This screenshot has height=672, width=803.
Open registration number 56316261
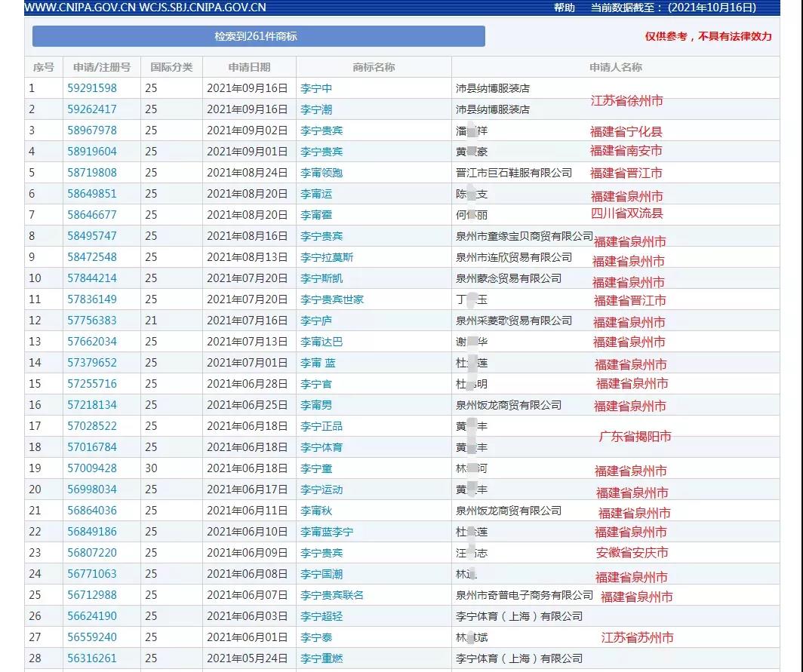[92, 658]
